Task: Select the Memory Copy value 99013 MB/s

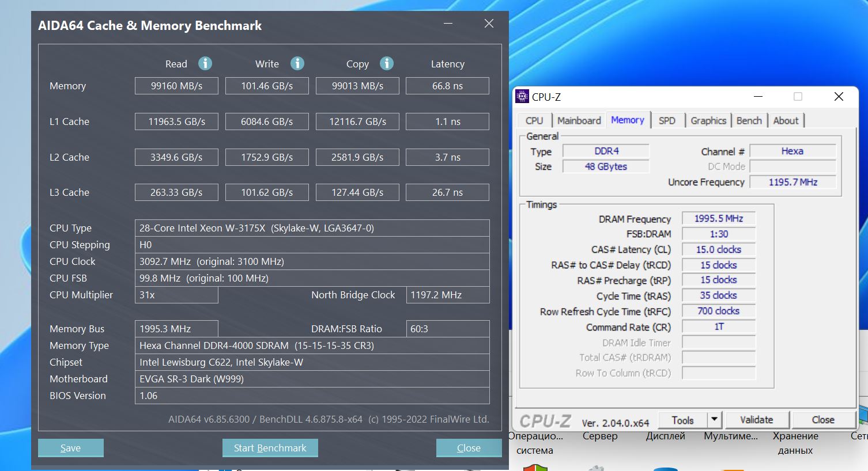Action: pyautogui.click(x=357, y=86)
